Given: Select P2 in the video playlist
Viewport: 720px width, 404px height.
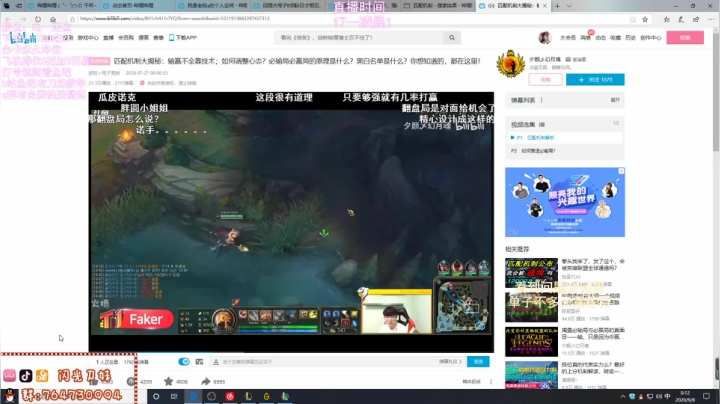Looking at the screenshot, I should pyautogui.click(x=565, y=151).
